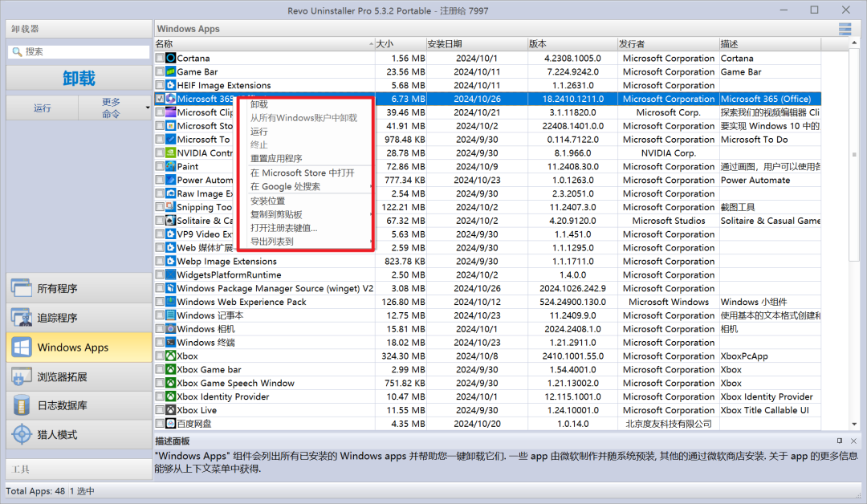
Task: Check the 百度网盘 checkbox
Action: [160, 424]
